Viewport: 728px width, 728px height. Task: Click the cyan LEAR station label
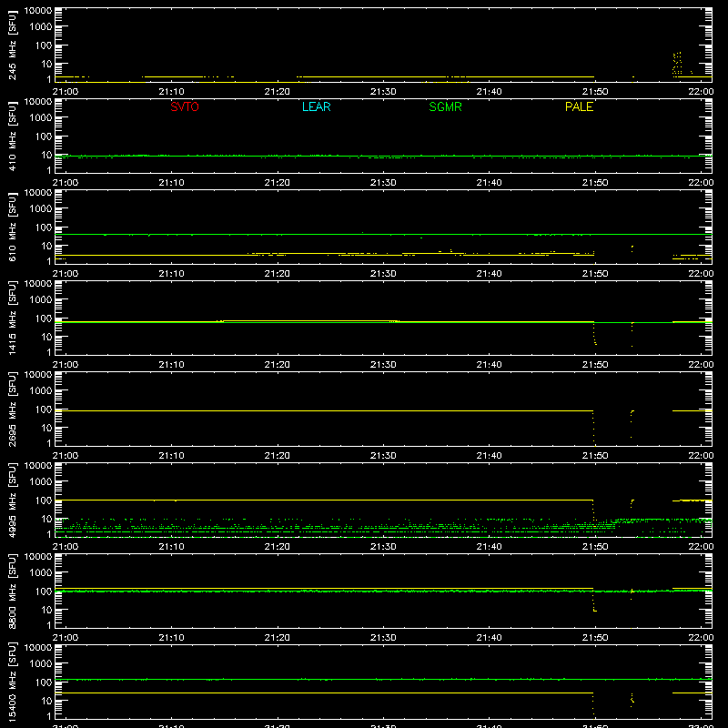(x=316, y=106)
